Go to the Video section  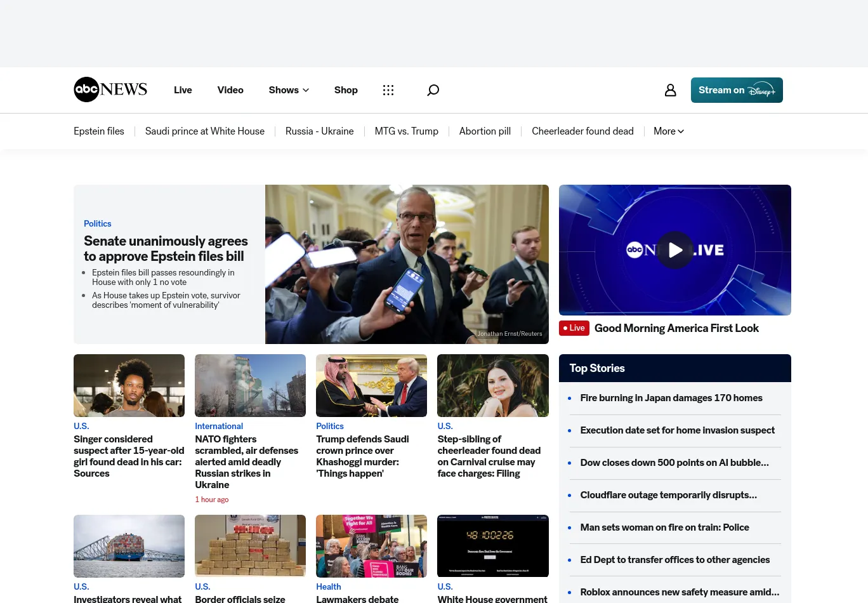230,90
